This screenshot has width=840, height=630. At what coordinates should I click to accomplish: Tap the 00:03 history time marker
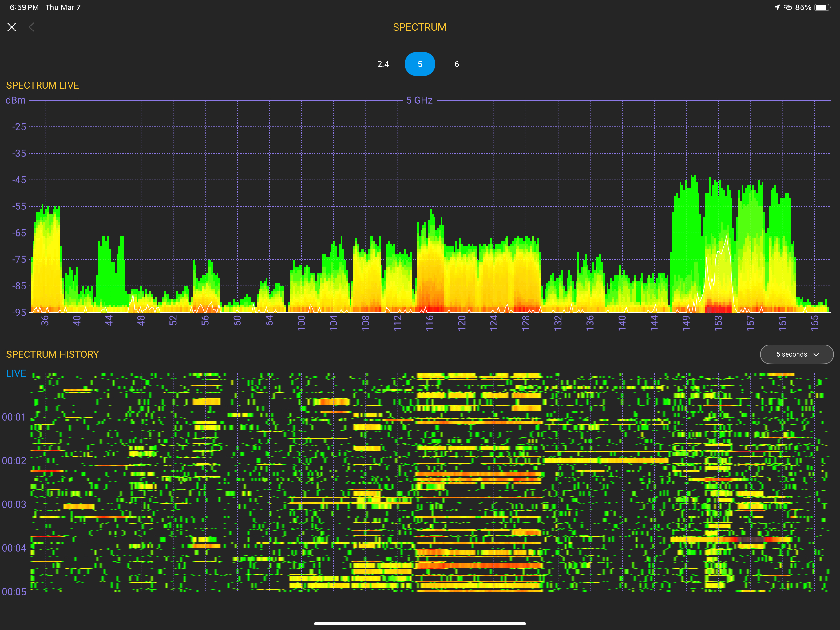pos(14,504)
